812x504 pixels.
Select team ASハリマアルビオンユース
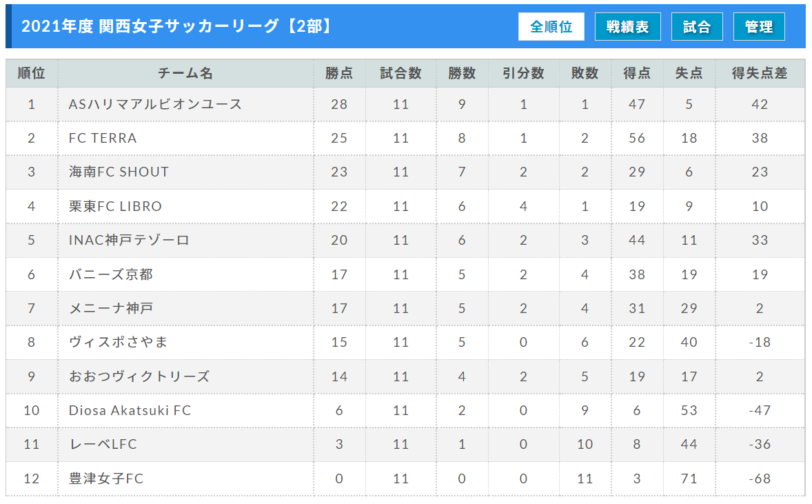(x=155, y=104)
